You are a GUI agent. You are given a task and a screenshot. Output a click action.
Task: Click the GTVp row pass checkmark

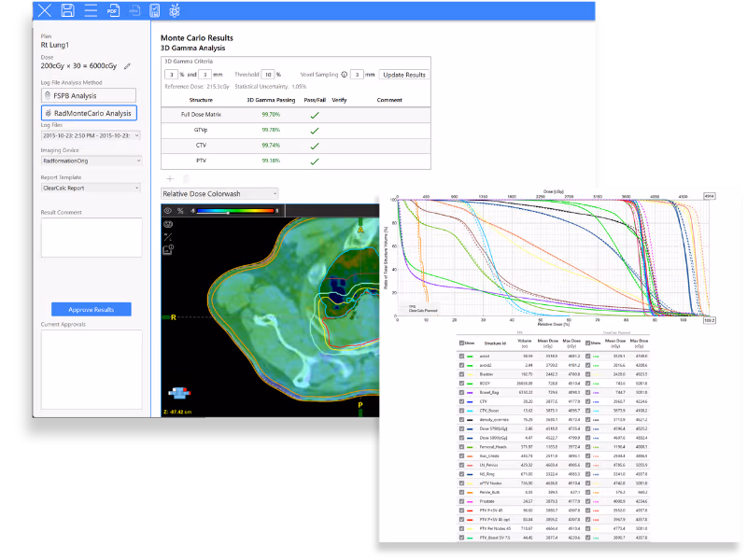(x=315, y=131)
